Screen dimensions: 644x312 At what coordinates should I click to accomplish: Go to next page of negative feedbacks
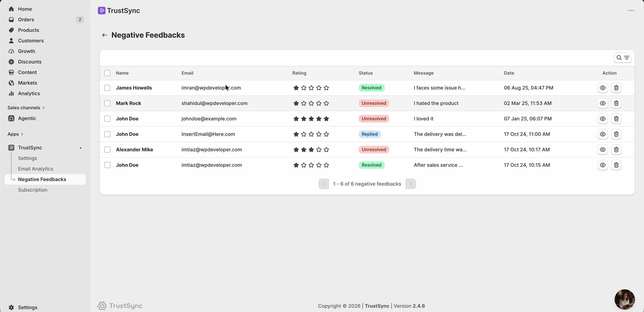pos(410,184)
